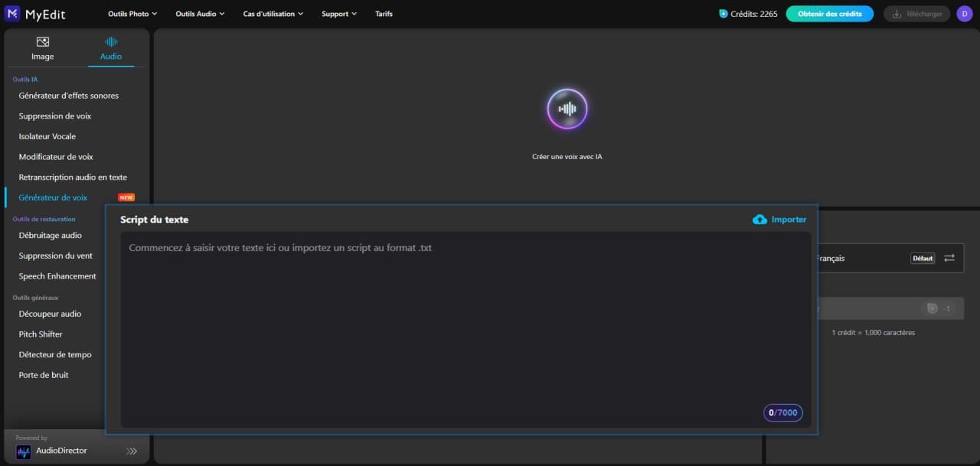The width and height of the screenshot is (980, 466).
Task: Click the glowing AI voice waveform icon
Action: coord(567,109)
